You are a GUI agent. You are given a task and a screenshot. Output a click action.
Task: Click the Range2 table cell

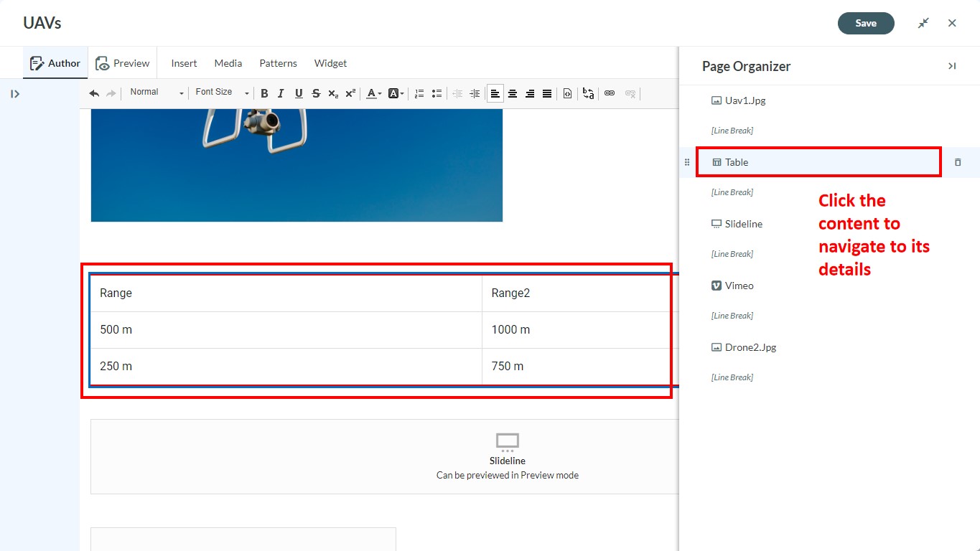coord(580,293)
